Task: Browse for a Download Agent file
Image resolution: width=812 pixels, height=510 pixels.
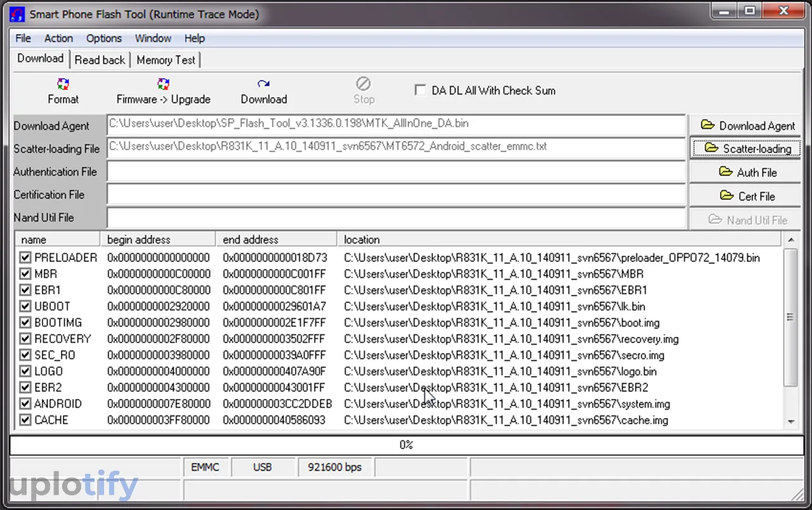Action: (745, 126)
